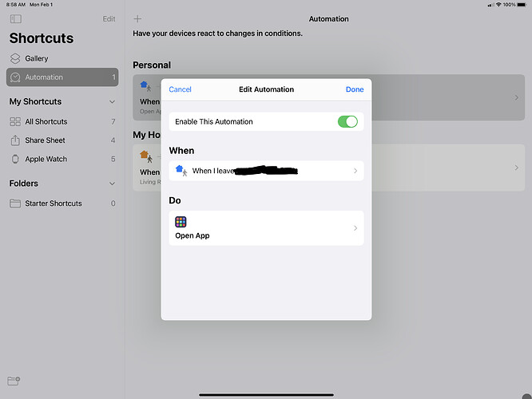The width and height of the screenshot is (532, 399).
Task: Collapse the My Shortcuts section
Action: pyautogui.click(x=112, y=102)
